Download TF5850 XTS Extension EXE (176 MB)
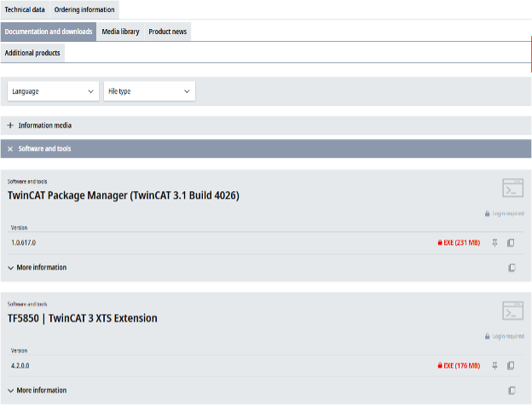The height and width of the screenshot is (406, 532). coord(459,366)
